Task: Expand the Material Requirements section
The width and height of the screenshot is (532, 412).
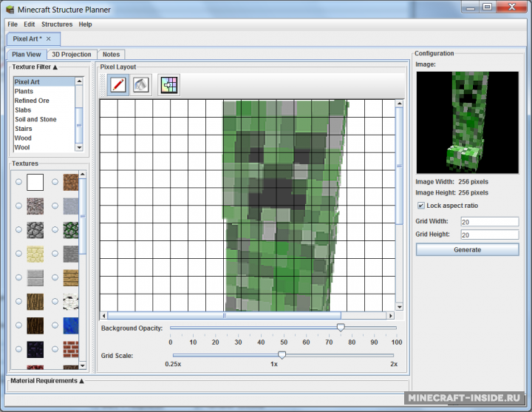Action: coord(81,381)
